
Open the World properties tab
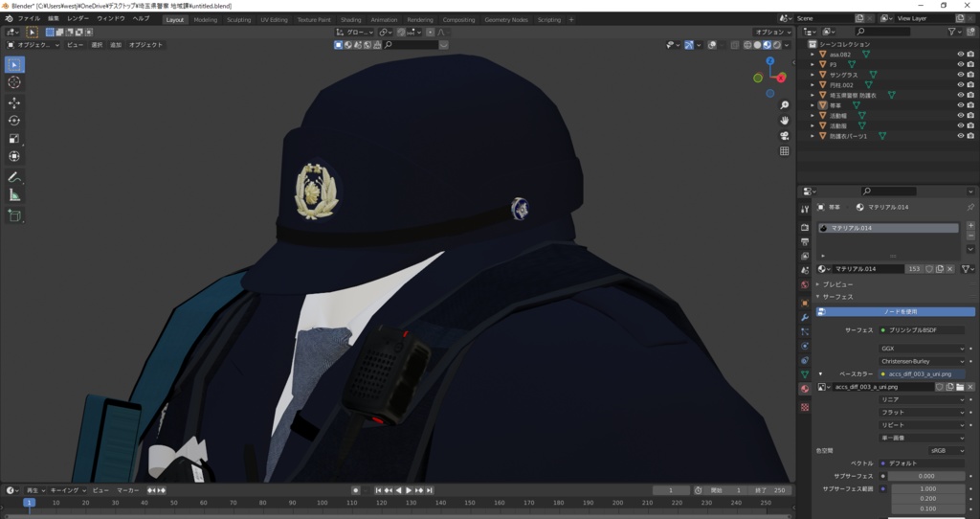(x=805, y=284)
